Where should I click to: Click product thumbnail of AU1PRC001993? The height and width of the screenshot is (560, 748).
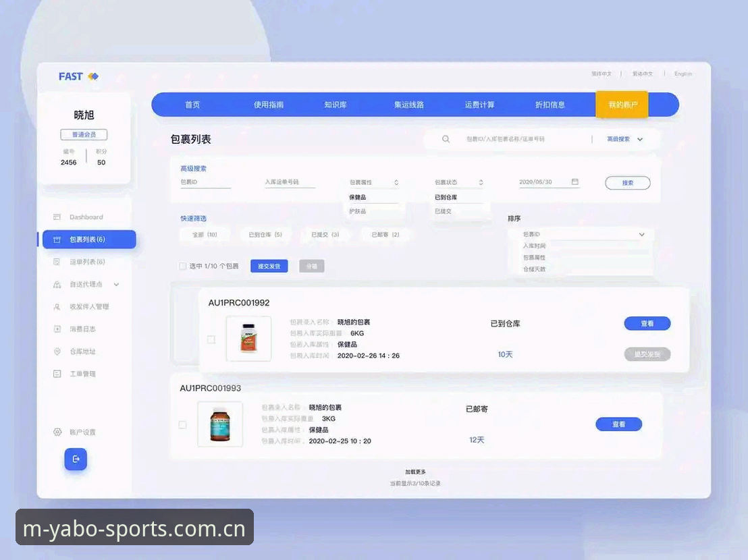pos(220,424)
